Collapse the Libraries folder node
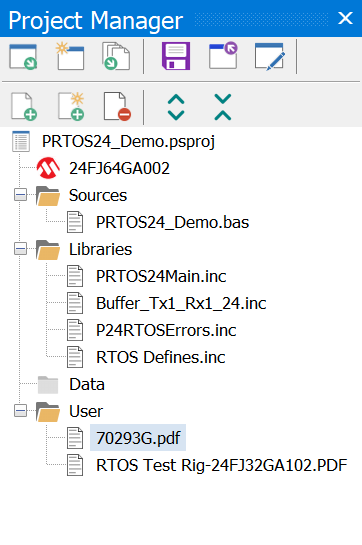The width and height of the screenshot is (362, 545). [21, 249]
